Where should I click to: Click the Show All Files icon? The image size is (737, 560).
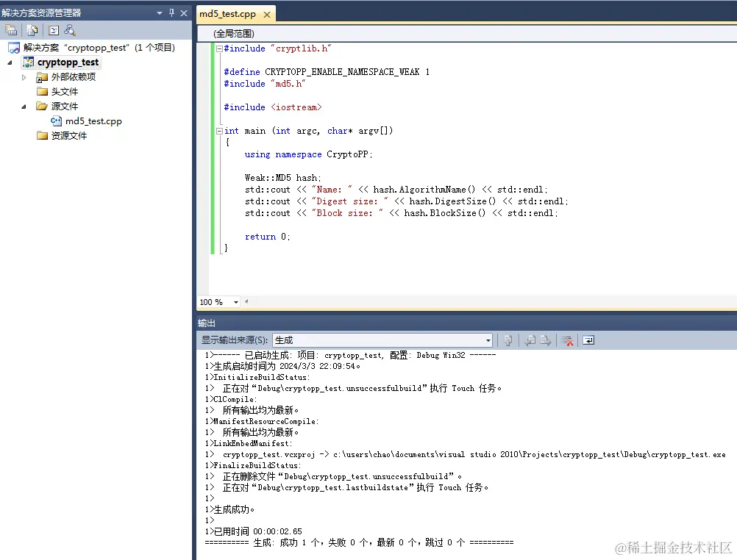click(x=31, y=30)
